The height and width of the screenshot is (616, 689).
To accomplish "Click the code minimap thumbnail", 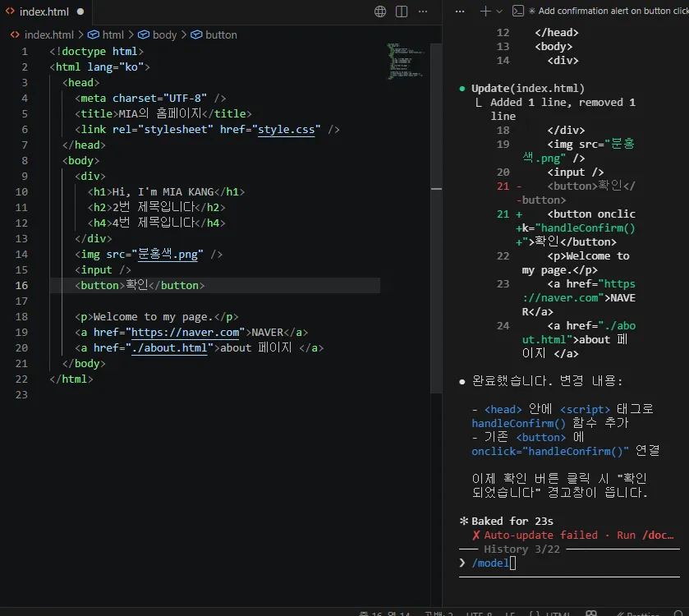I will 404,62.
